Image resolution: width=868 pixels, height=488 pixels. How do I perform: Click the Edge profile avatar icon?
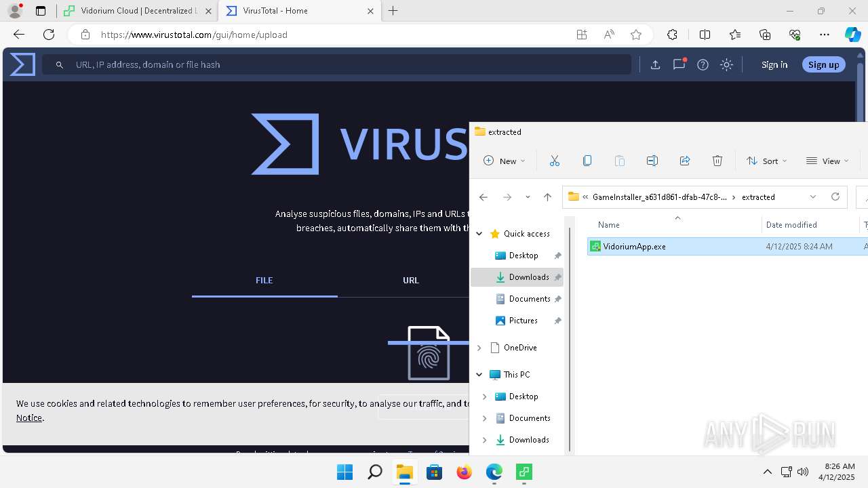tap(14, 11)
